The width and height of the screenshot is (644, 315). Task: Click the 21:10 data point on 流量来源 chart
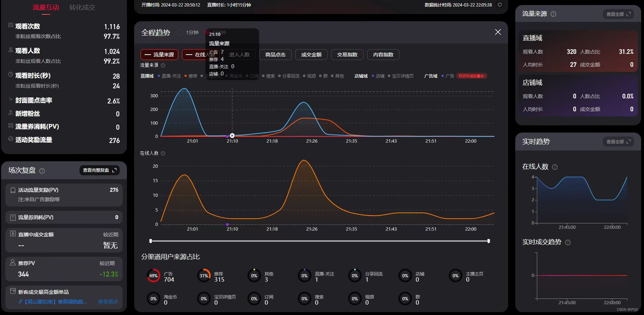tap(232, 136)
